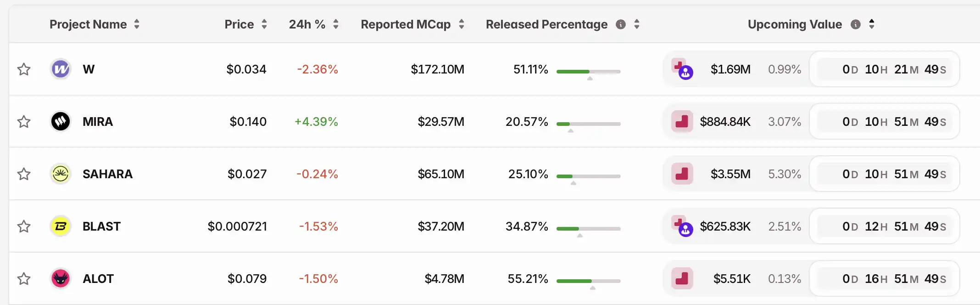The image size is (980, 305).
Task: Click the SAHARA project logo icon
Action: click(x=61, y=174)
